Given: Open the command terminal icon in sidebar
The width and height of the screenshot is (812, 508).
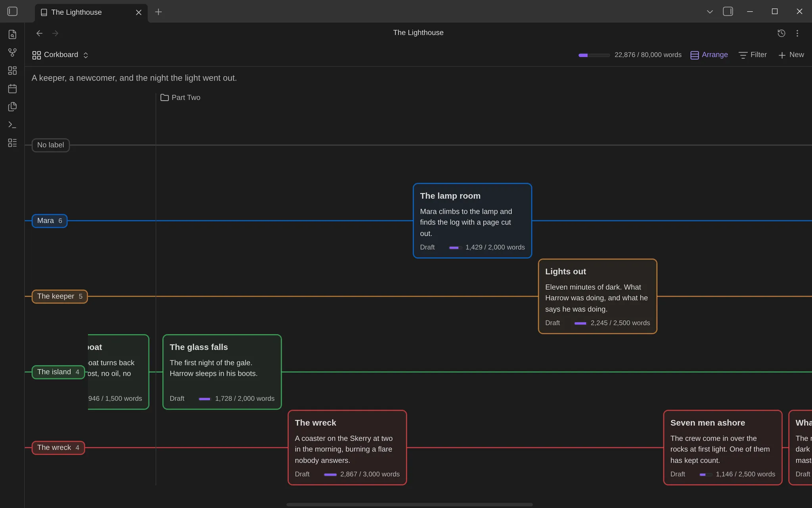Looking at the screenshot, I should (x=12, y=125).
